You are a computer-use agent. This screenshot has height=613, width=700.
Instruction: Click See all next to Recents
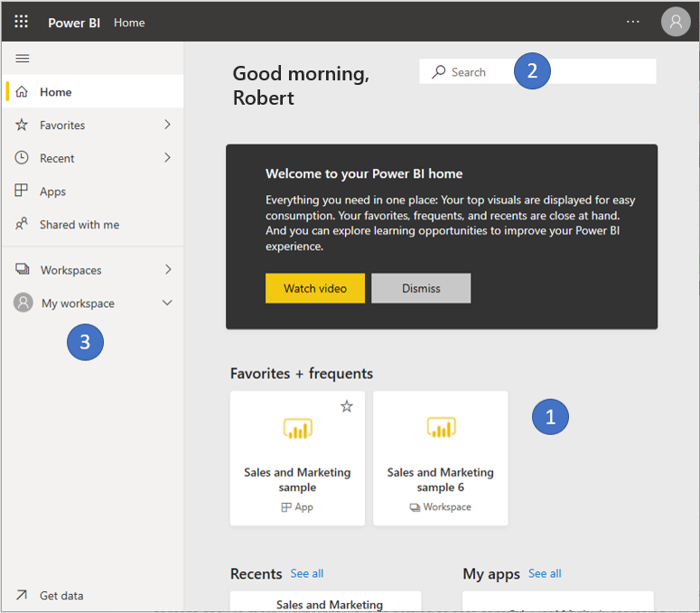(x=307, y=573)
